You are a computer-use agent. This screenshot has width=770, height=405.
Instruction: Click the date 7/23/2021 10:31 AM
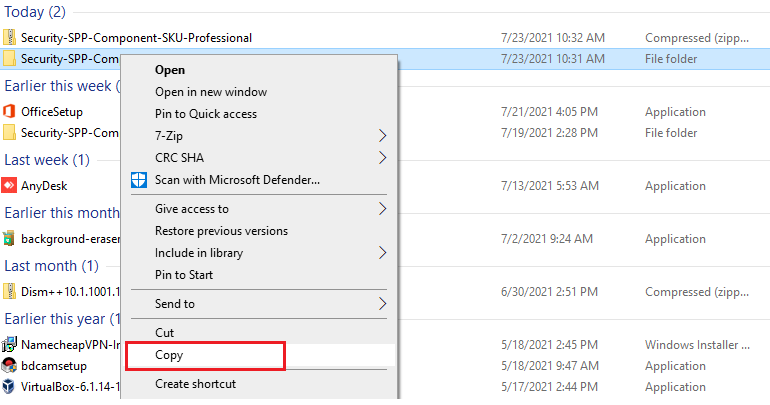pyautogui.click(x=552, y=59)
